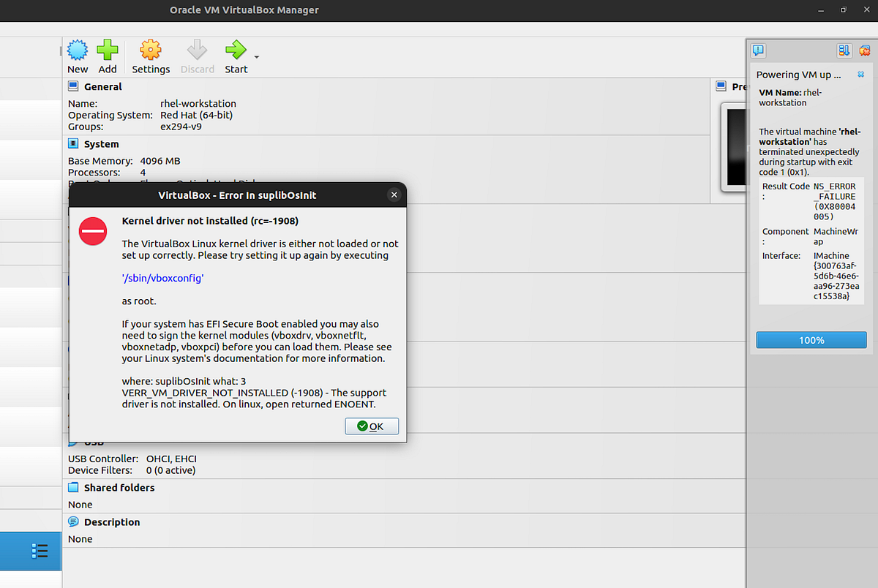The image size is (878, 588).
Task: Click the Description section speech icon
Action: click(72, 521)
